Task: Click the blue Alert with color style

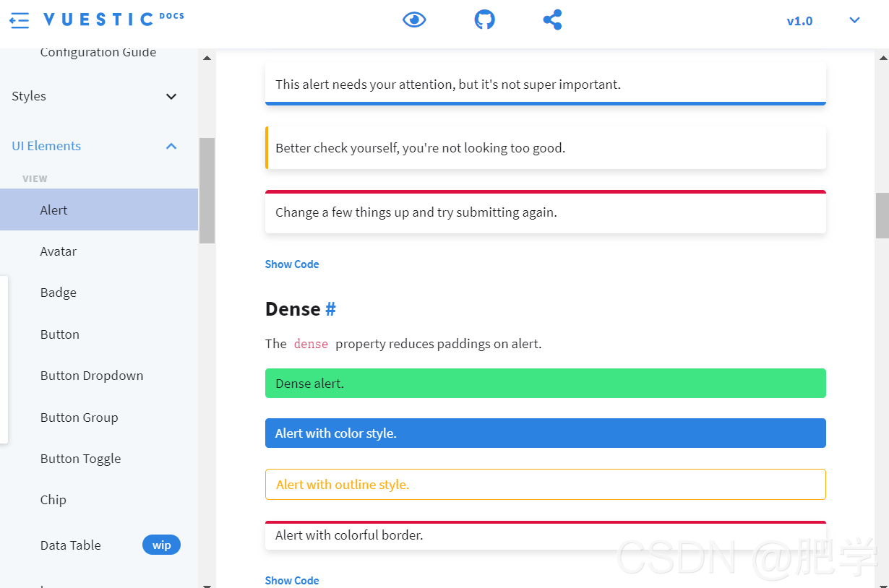Action: pos(546,433)
